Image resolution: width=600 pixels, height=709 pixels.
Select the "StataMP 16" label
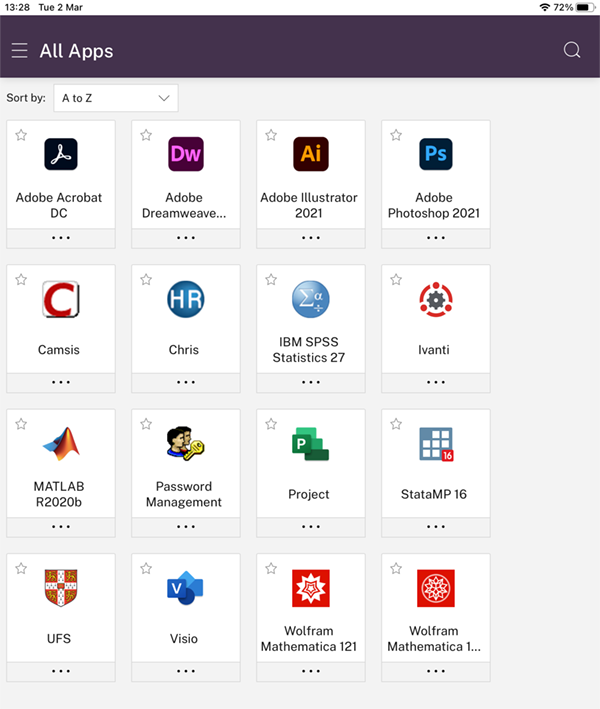coord(434,494)
